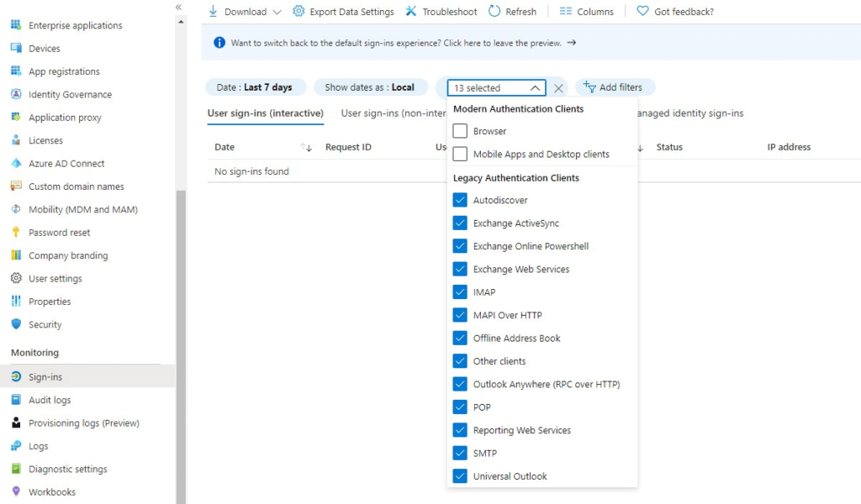Image resolution: width=861 pixels, height=504 pixels.
Task: Enable Mobile Apps and Desktop clients checkbox
Action: pos(460,155)
